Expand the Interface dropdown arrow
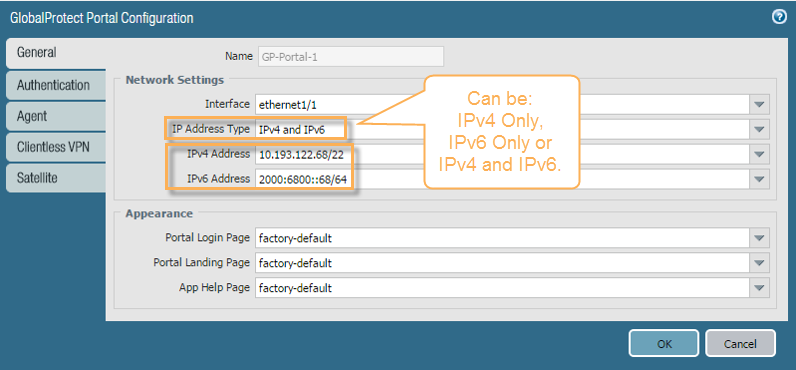Viewport: 796px width, 370px height. tap(759, 105)
